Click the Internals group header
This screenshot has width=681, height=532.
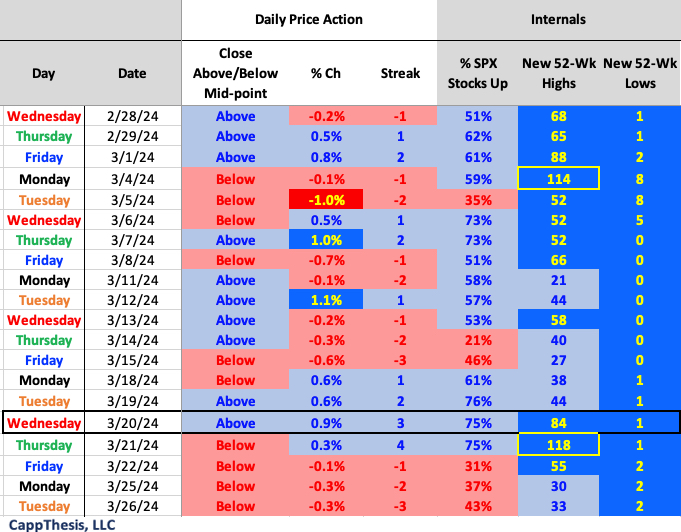coord(558,19)
